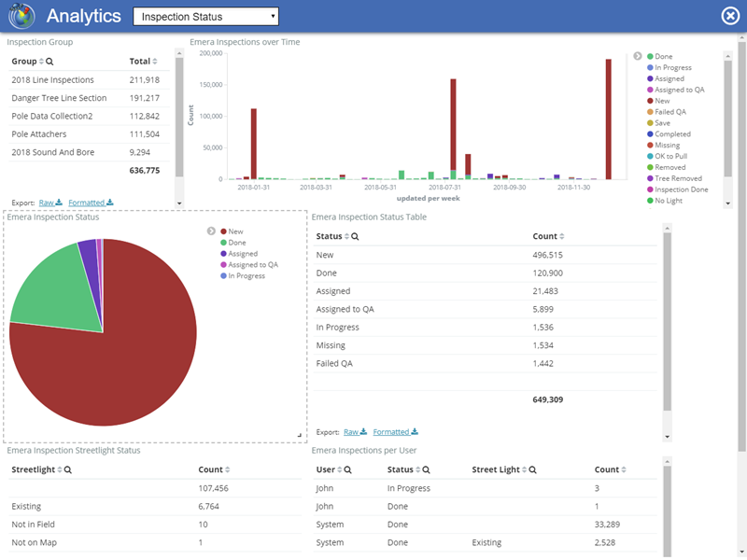The image size is (747, 560).
Task: Export Inspection Group as Raw
Action: (x=50, y=203)
